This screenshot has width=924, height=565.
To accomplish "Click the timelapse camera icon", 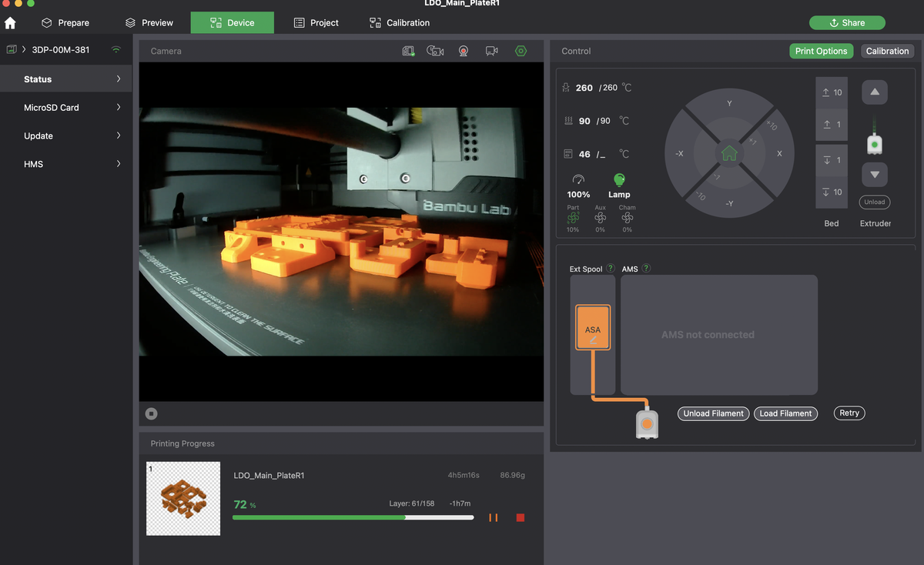I will pyautogui.click(x=435, y=51).
